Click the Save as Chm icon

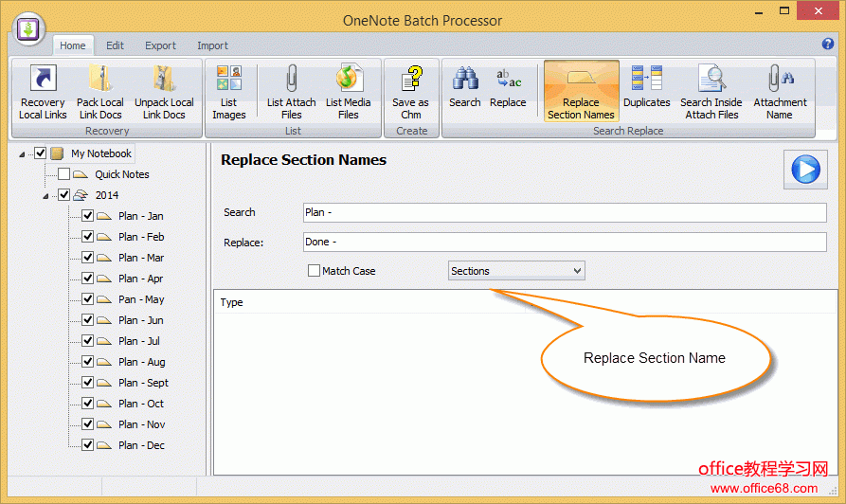410,92
